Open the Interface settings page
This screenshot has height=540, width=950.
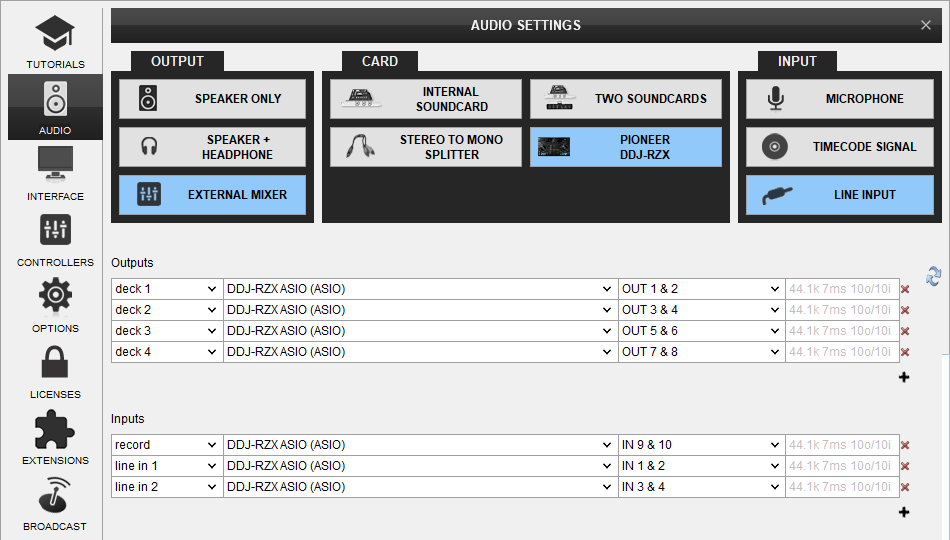point(55,173)
